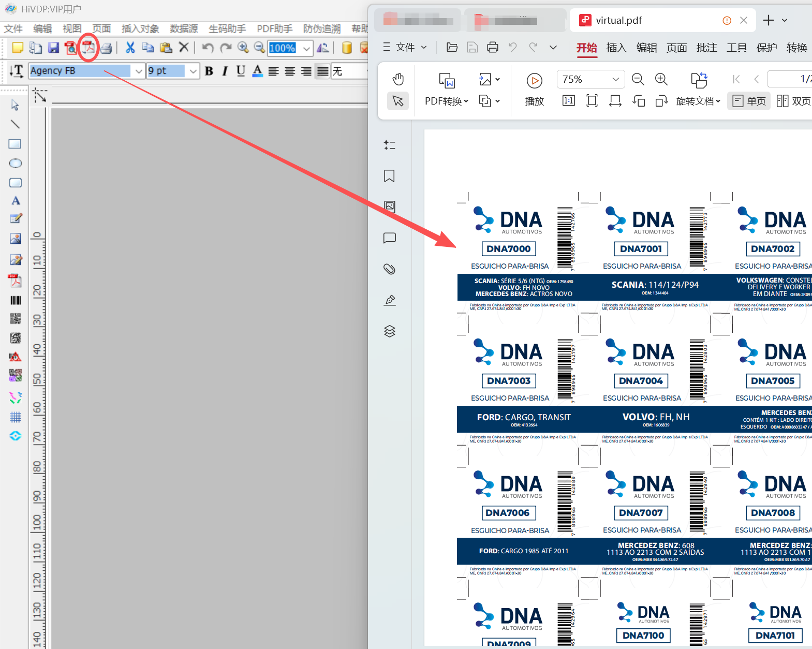
Task: Switch to double page view 双页
Action: 793,101
